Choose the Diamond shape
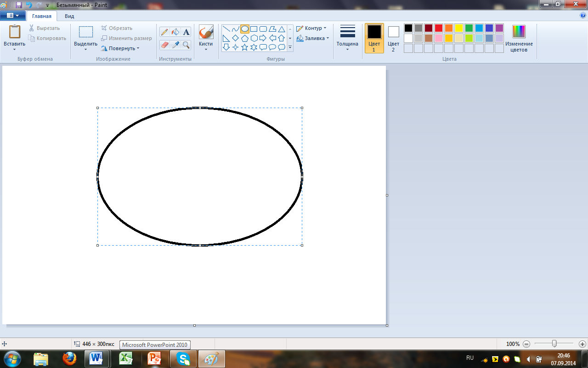 pos(235,38)
